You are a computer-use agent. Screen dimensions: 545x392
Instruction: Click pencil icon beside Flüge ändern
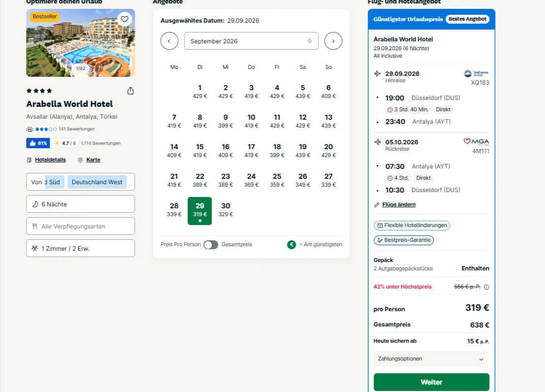[377, 205]
